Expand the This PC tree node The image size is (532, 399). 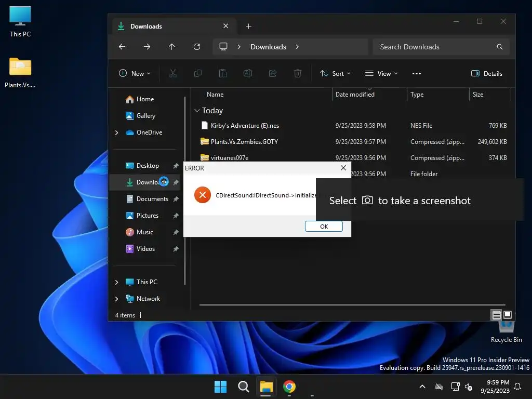[117, 282]
